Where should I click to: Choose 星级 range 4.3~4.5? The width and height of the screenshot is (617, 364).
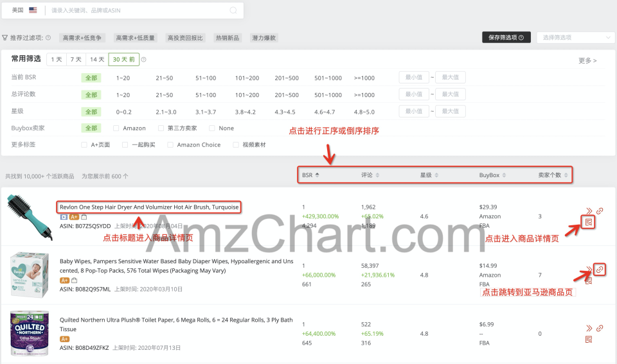click(285, 112)
